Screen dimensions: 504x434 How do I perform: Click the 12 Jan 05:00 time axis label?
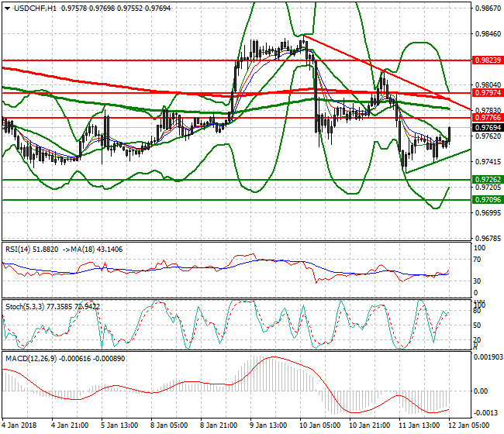click(x=468, y=425)
